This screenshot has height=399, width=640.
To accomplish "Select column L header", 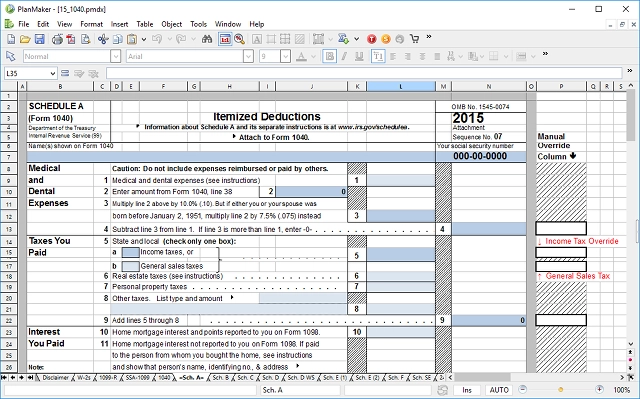I will [401, 86].
